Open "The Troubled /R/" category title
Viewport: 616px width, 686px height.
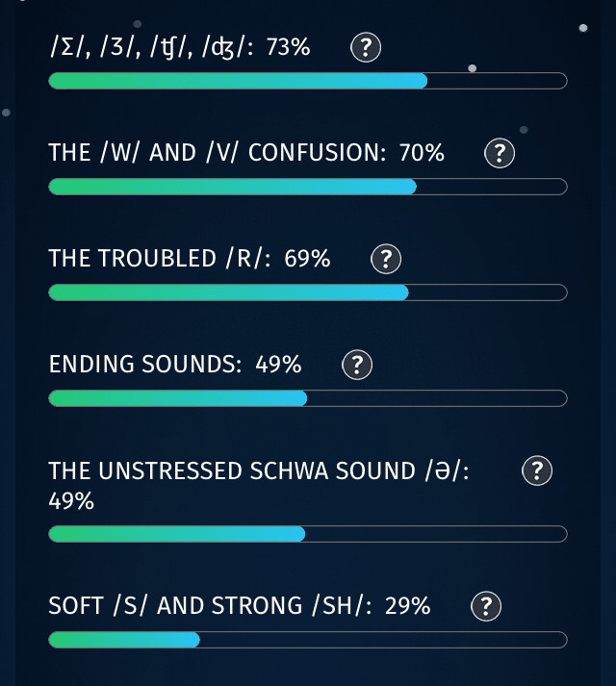tap(160, 258)
